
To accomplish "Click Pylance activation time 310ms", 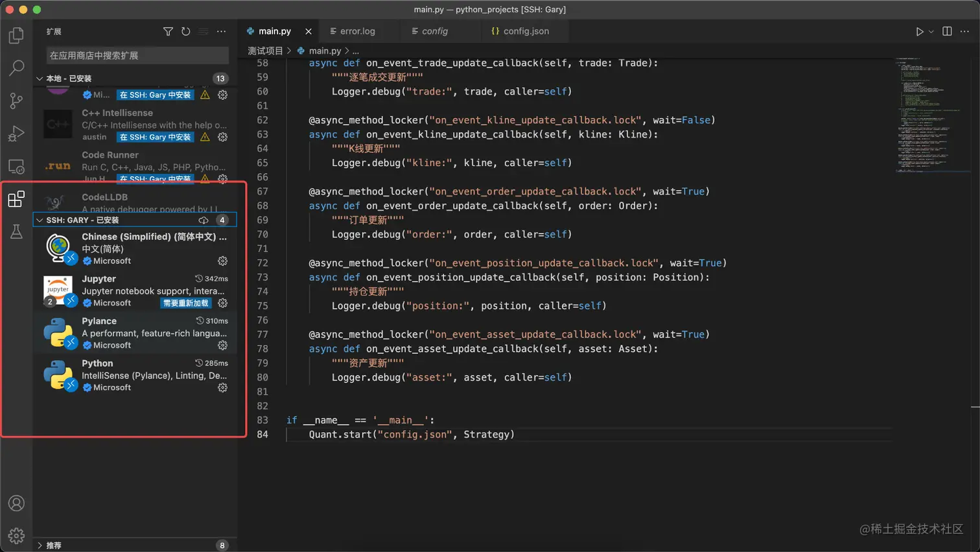I will point(213,320).
